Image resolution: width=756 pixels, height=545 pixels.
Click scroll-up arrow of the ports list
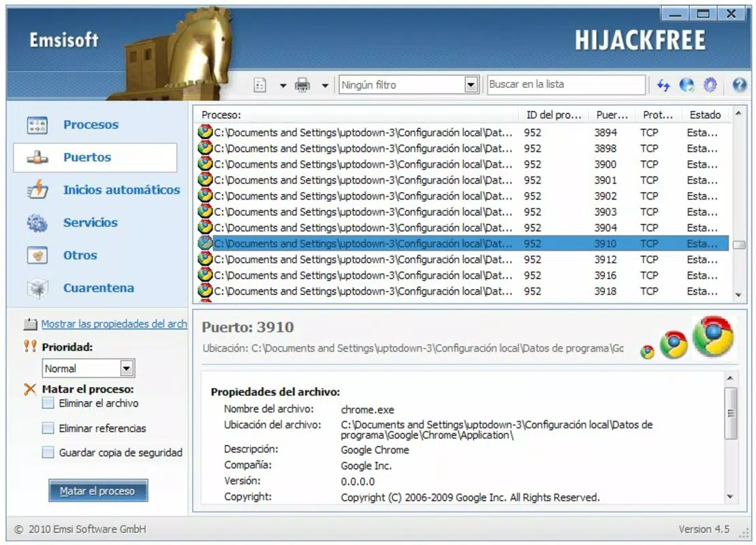tap(738, 113)
